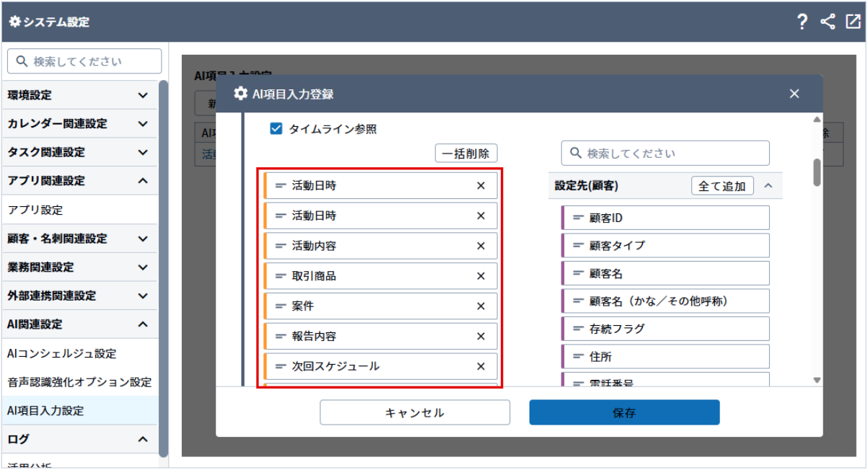Click the share icon in header
The image size is (868, 470).
click(828, 22)
